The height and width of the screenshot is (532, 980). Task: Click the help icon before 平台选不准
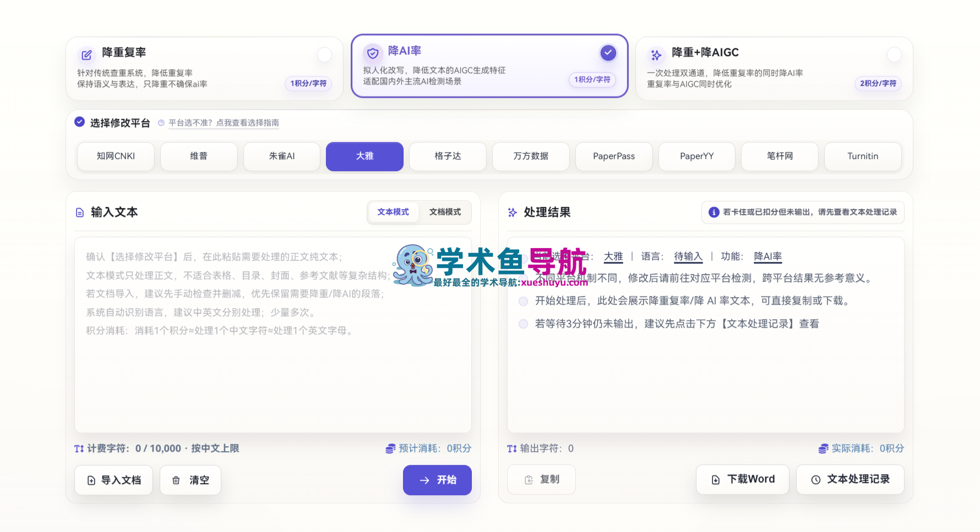pos(161,123)
